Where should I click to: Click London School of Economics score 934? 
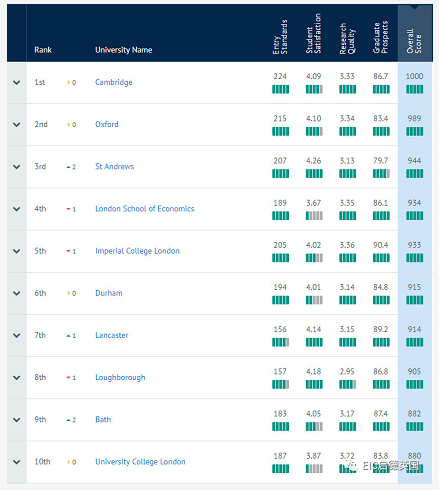(414, 203)
